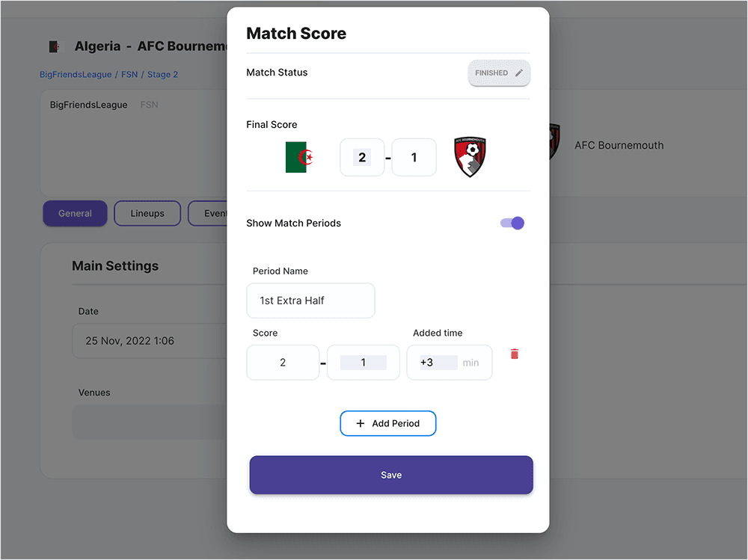Click the plus icon on Add Period
This screenshot has width=748, height=560.
click(x=361, y=423)
